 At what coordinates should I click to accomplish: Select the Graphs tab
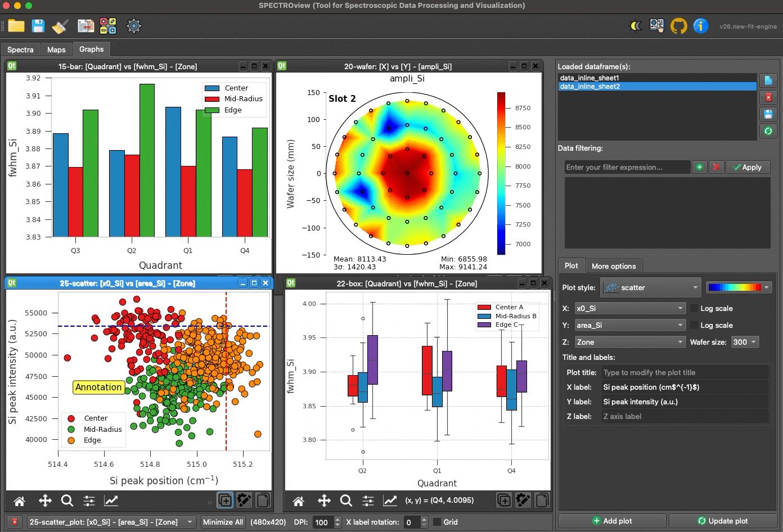coord(91,49)
